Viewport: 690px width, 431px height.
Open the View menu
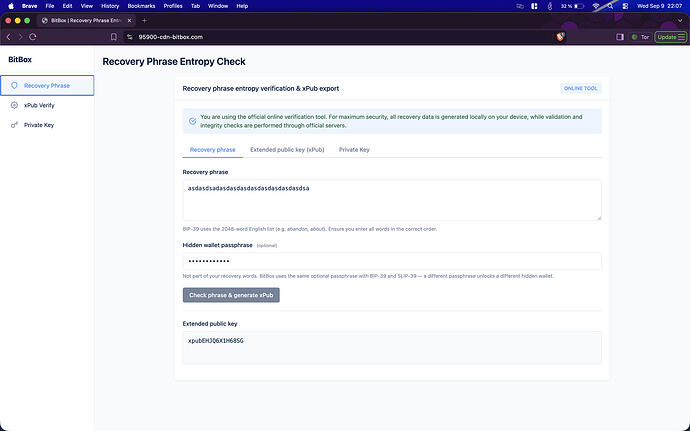pyautogui.click(x=87, y=6)
